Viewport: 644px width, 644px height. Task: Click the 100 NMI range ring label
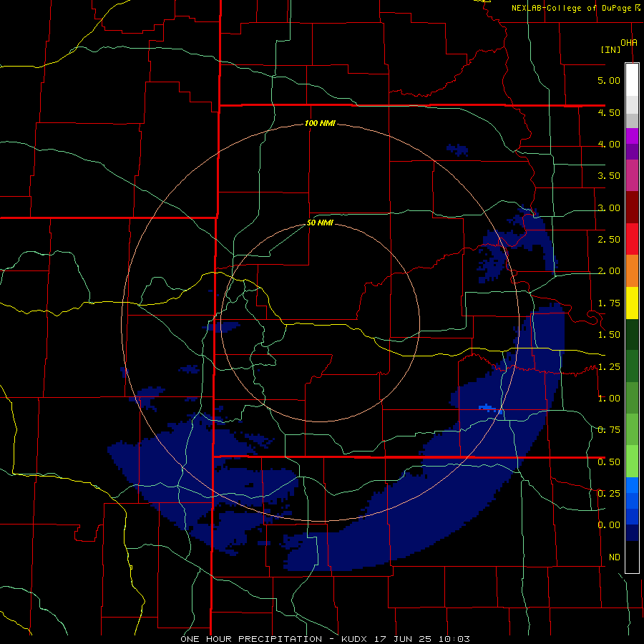[320, 123]
